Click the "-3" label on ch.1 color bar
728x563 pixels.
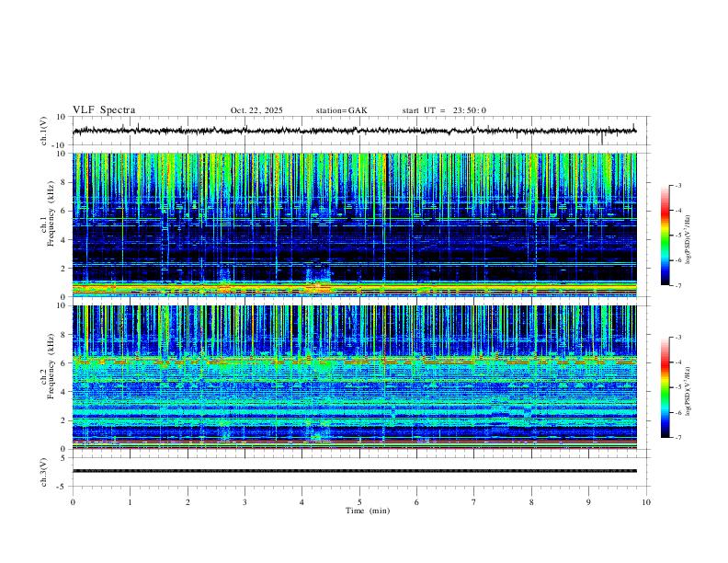coord(677,185)
